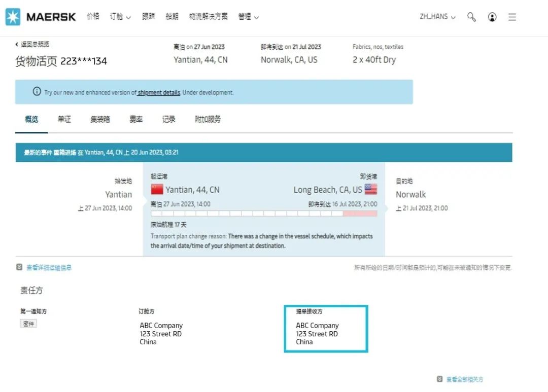The height and width of the screenshot is (392, 548).
Task: Select the 概览 tab
Action: pyautogui.click(x=31, y=119)
